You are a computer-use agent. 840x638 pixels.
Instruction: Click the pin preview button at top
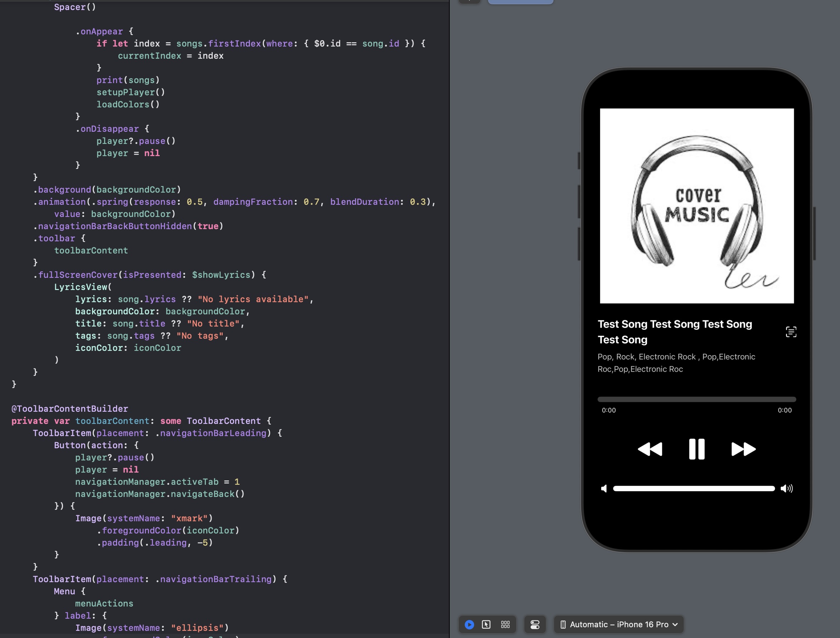tap(469, 1)
